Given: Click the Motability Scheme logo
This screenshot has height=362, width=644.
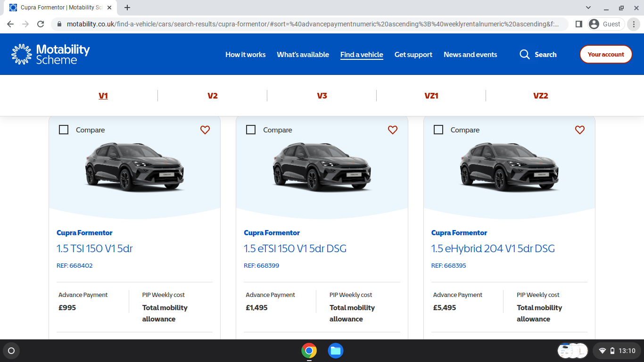Looking at the screenshot, I should pos(50,54).
